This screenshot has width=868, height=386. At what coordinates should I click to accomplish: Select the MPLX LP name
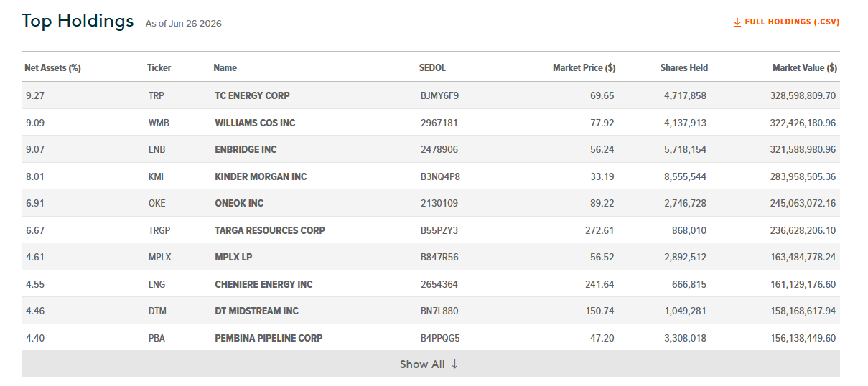pos(233,257)
